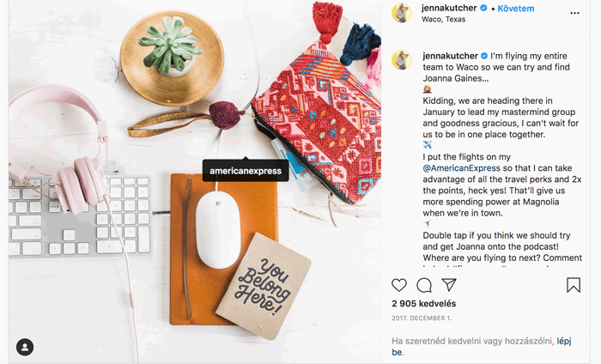601x364 pixels.
Task: Open the 2017. December 1. timestamp
Action: (422, 318)
